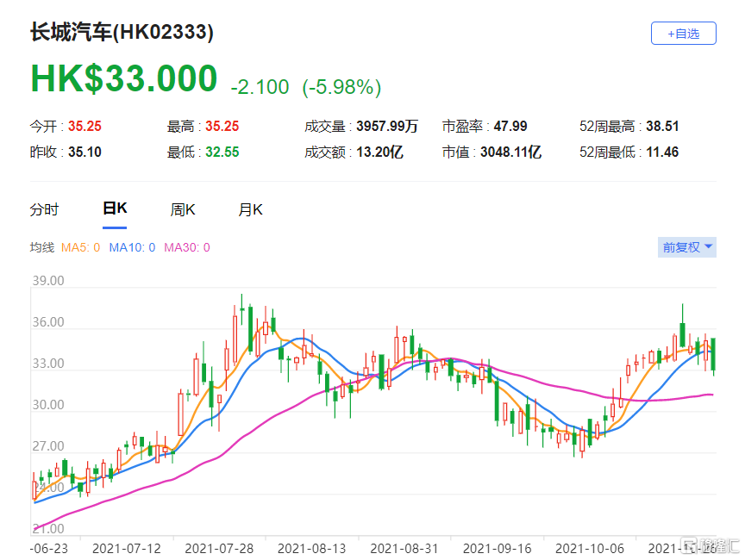Click the 27.00 price axis label
The image size is (745, 560).
(48, 446)
